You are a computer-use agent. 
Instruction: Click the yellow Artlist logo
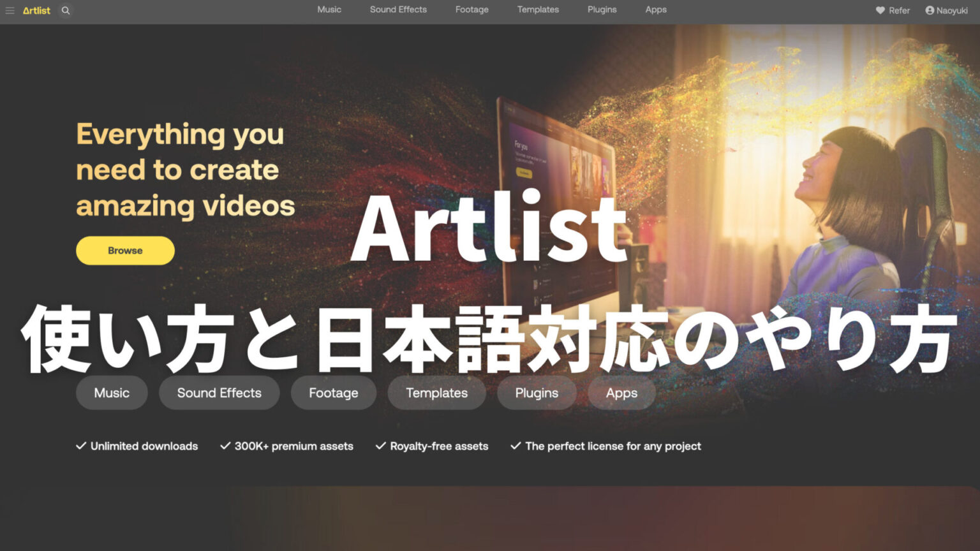36,10
